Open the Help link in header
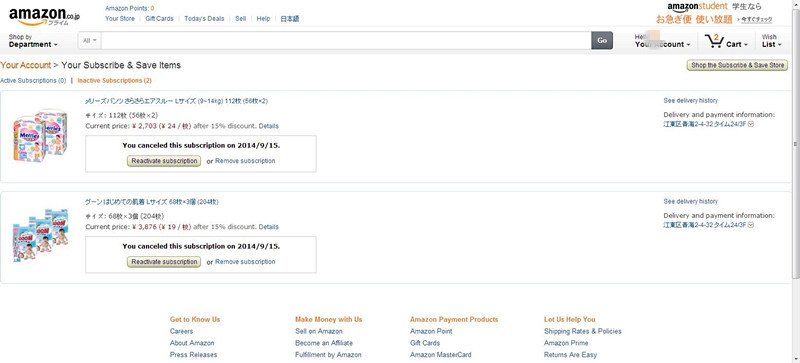Image resolution: width=800 pixels, height=363 pixels. 263,18
